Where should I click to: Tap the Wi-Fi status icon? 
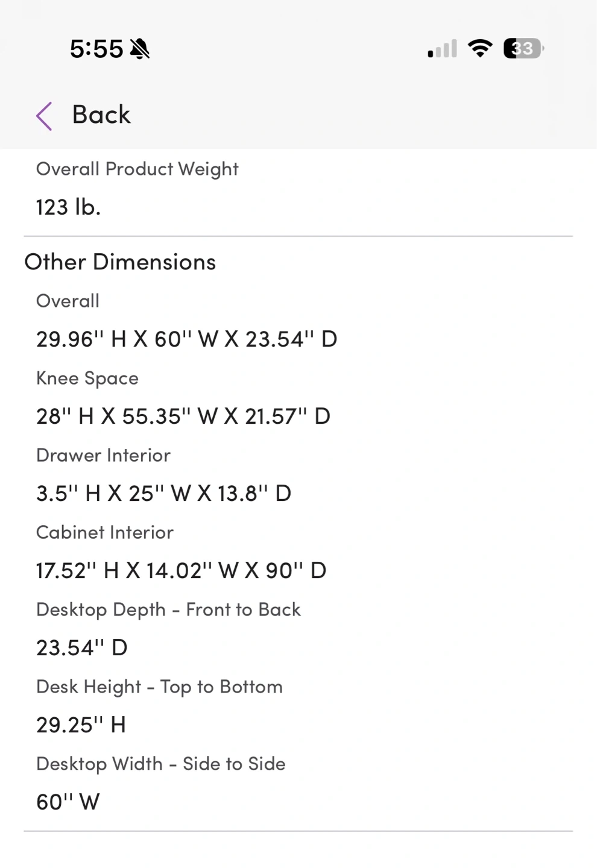[480, 48]
